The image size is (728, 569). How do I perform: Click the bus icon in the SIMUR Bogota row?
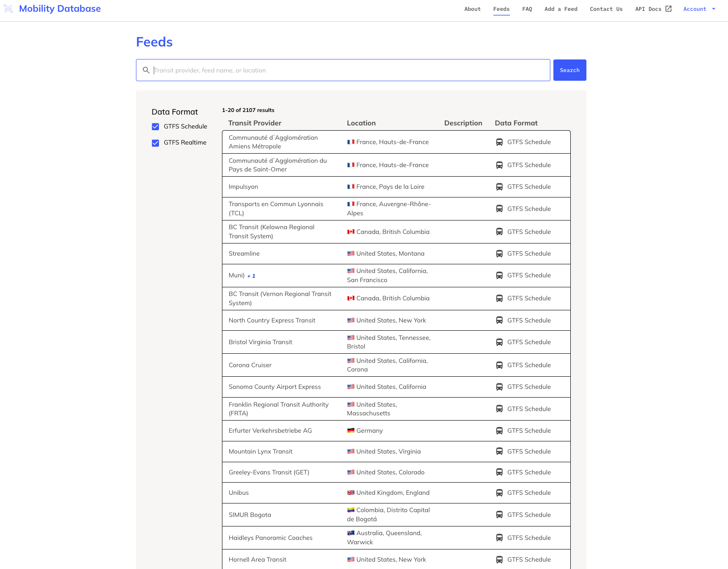[x=500, y=515]
